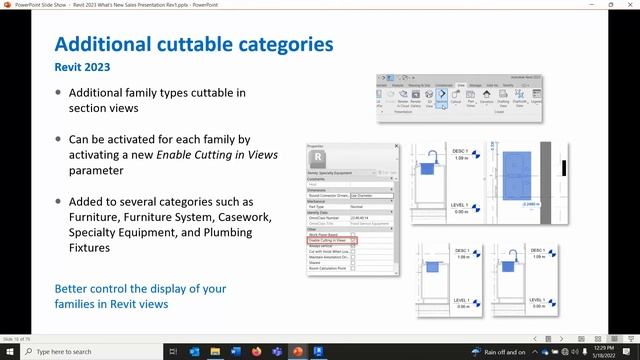Image resolution: width=640 pixels, height=360 pixels.
Task: Open the family type dropdown in Properties
Action: [x=373, y=173]
